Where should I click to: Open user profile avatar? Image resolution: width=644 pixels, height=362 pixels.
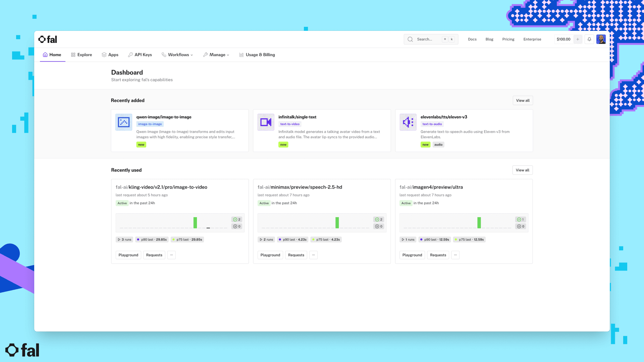click(601, 39)
